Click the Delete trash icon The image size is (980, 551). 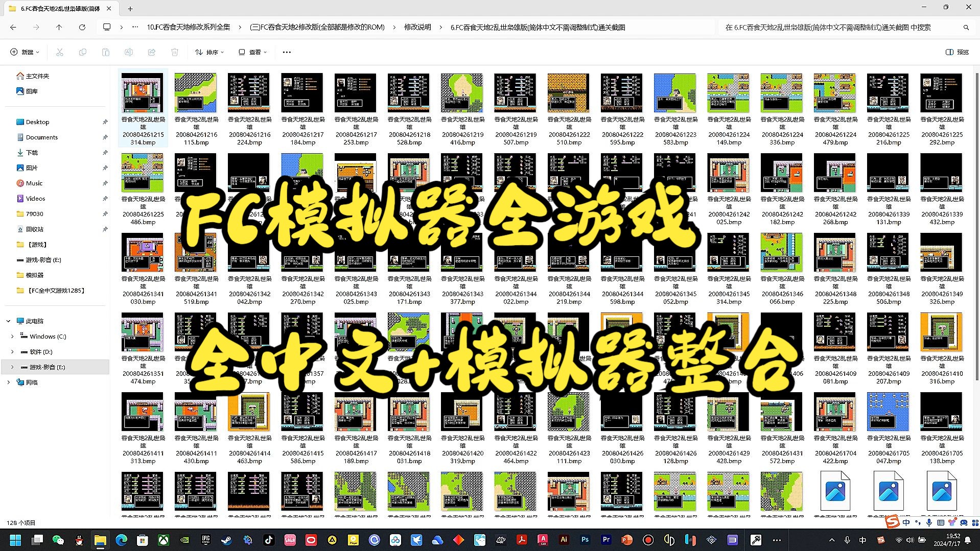coord(175,52)
